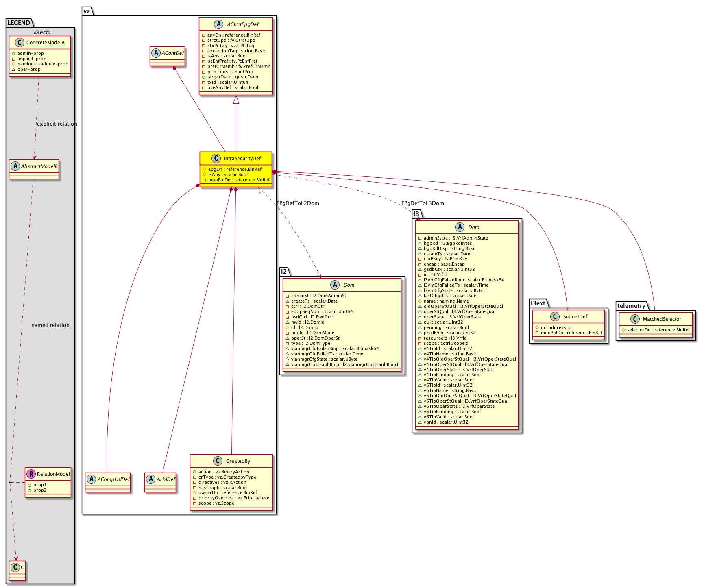This screenshot has height=588, width=704.
Task: Click the 'explicit relation' label in legend
Action: pyautogui.click(x=57, y=124)
